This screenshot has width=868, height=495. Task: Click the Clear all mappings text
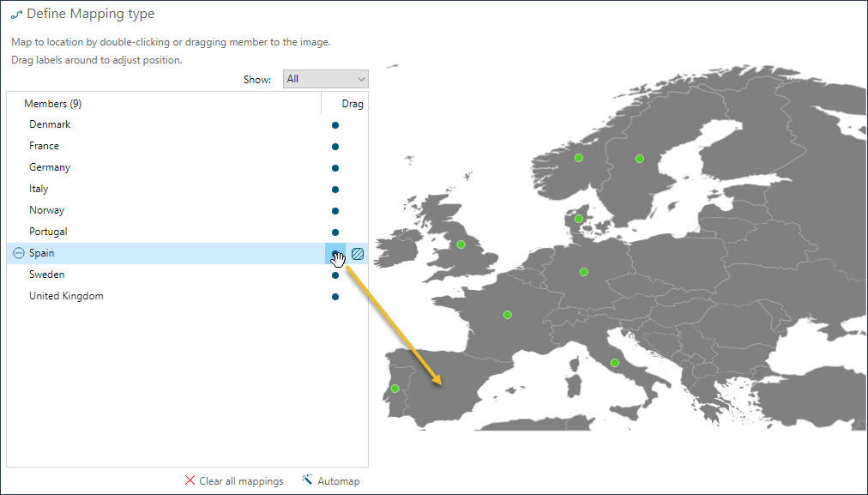[241, 481]
